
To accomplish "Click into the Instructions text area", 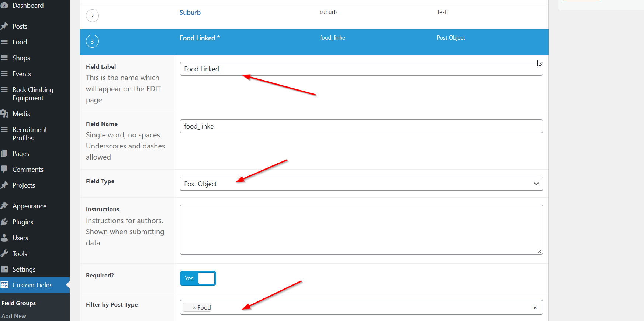I will [x=361, y=229].
